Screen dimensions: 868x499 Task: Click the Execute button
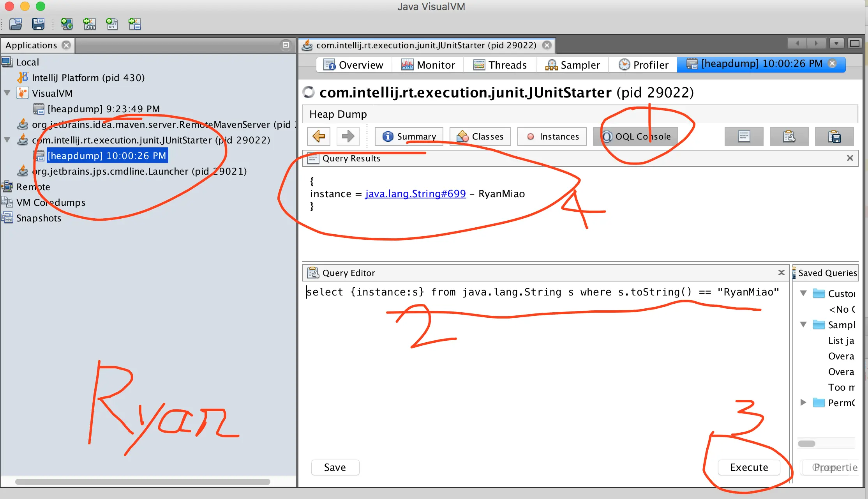click(x=749, y=467)
